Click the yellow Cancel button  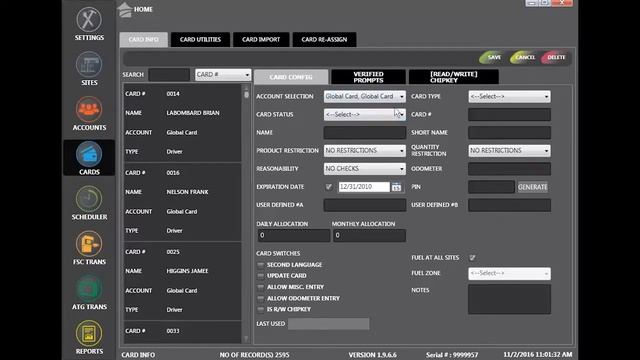(x=523, y=58)
